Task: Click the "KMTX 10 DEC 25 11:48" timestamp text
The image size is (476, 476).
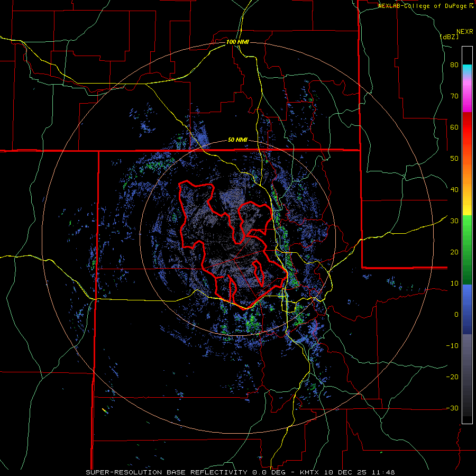Action: click(x=347, y=472)
